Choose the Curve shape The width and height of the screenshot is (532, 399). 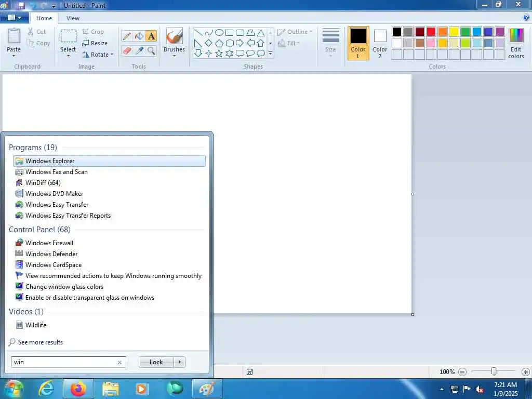[209, 33]
